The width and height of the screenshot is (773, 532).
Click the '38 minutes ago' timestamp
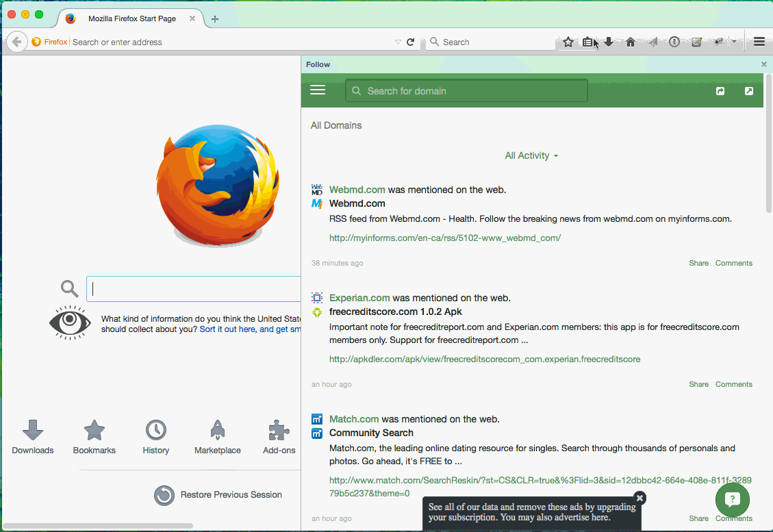click(337, 263)
